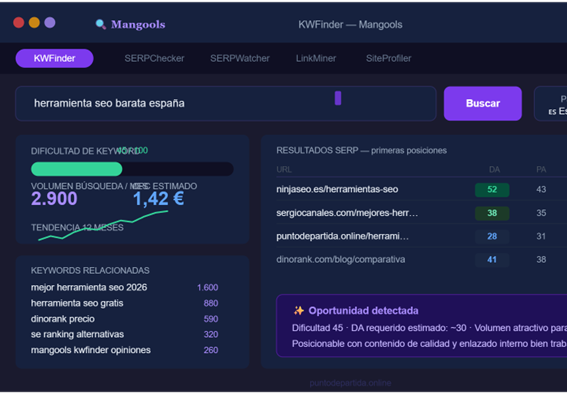Select keyword 'mejor herramienta seo 2026'
This screenshot has height=402, width=567.
89,287
